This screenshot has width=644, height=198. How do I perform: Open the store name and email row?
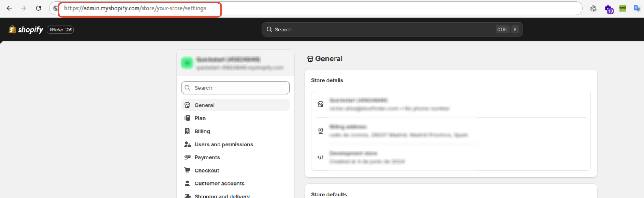point(451,104)
